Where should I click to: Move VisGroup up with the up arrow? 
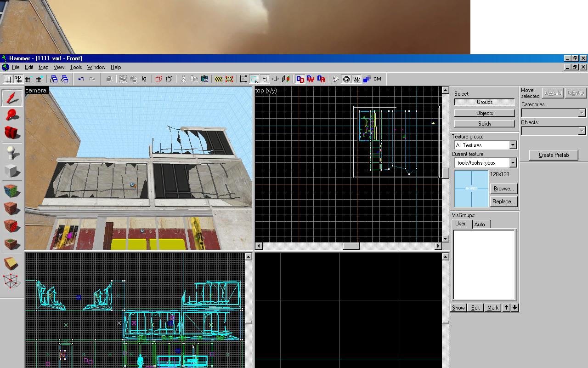click(506, 308)
